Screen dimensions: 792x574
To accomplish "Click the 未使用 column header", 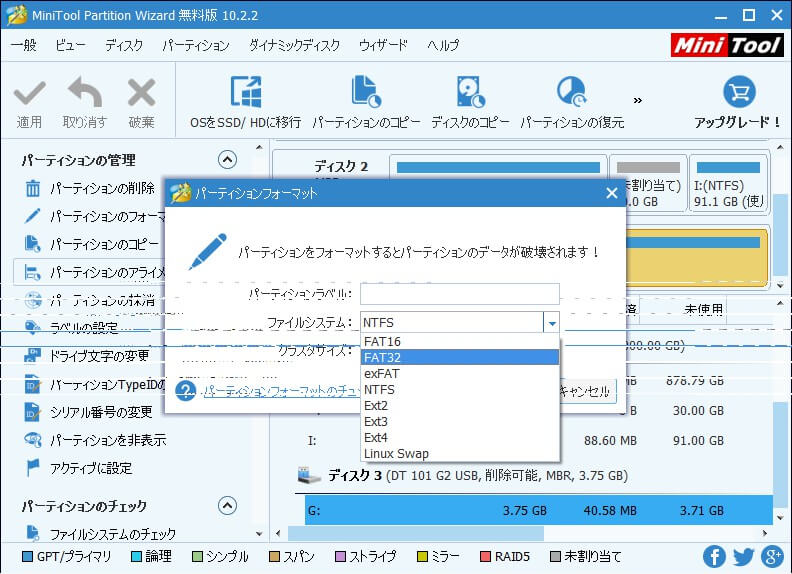I will (x=703, y=309).
